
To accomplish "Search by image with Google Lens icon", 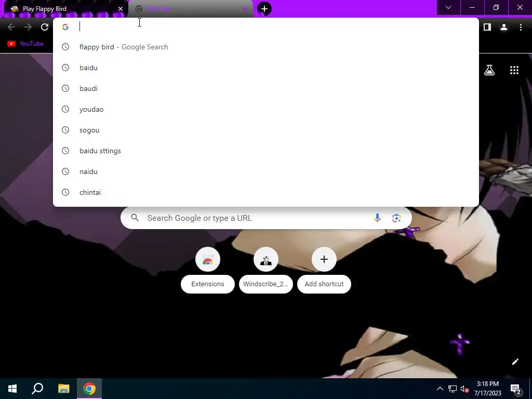I will click(x=396, y=218).
